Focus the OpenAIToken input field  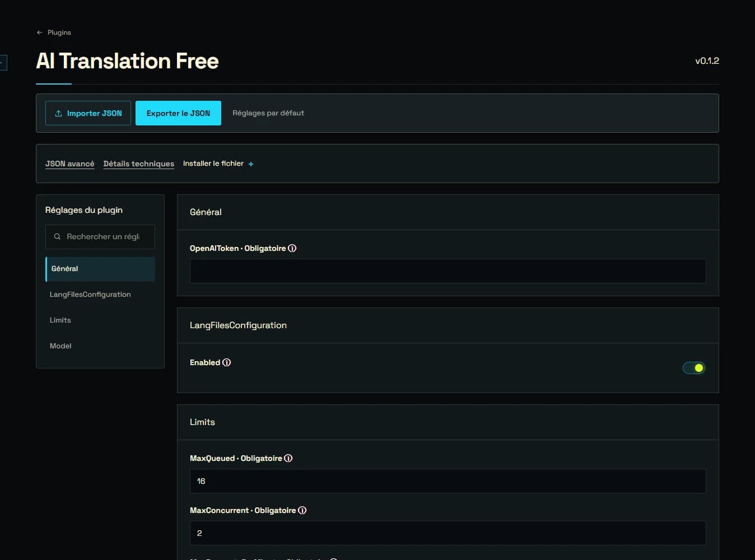[448, 271]
